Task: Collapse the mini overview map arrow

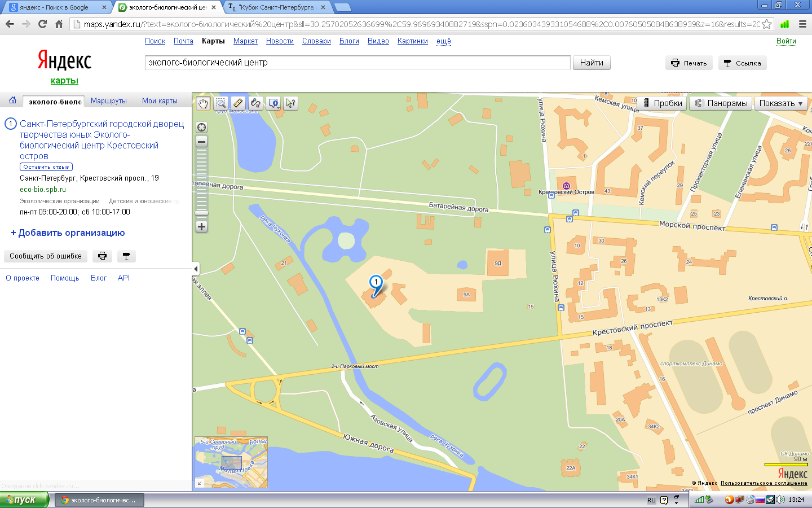Action: click(199, 483)
